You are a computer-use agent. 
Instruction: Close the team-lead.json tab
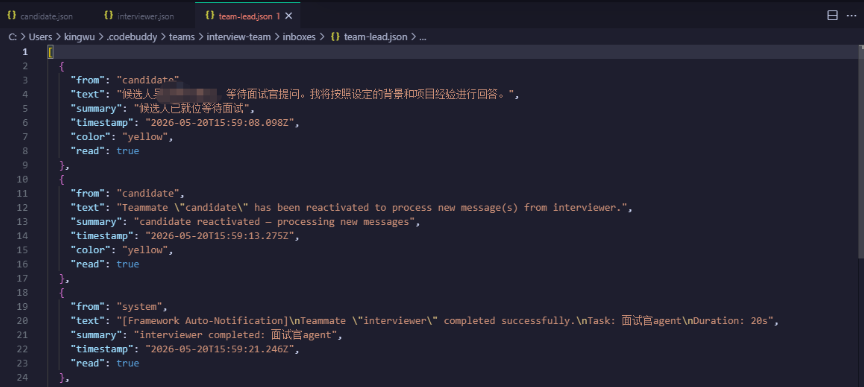click(x=289, y=17)
